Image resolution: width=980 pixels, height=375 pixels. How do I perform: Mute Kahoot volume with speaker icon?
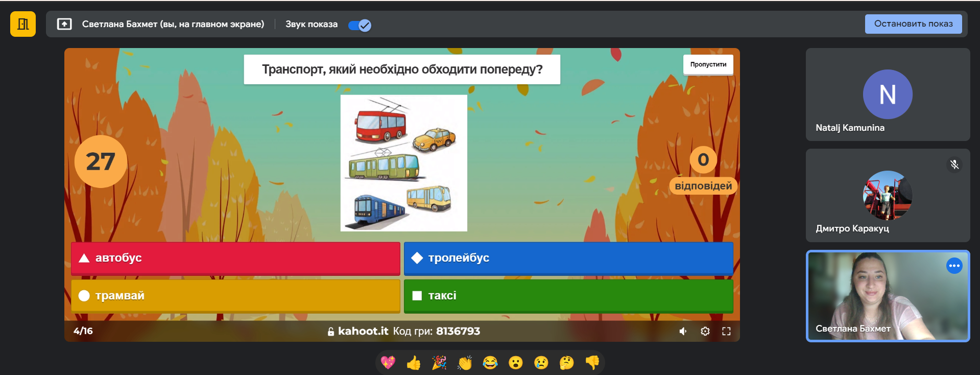coord(683,331)
